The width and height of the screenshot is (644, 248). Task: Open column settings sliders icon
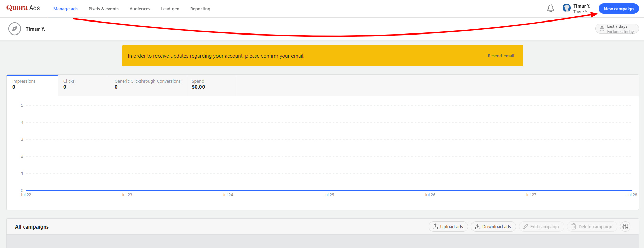[x=625, y=226]
